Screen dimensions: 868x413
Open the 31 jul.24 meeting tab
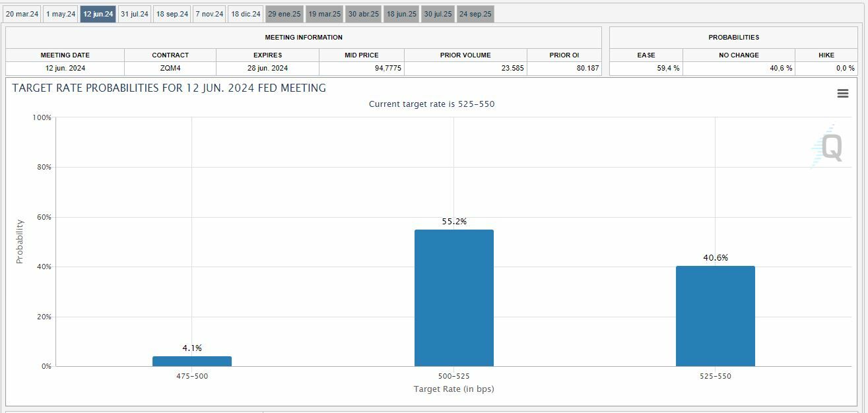coord(135,14)
